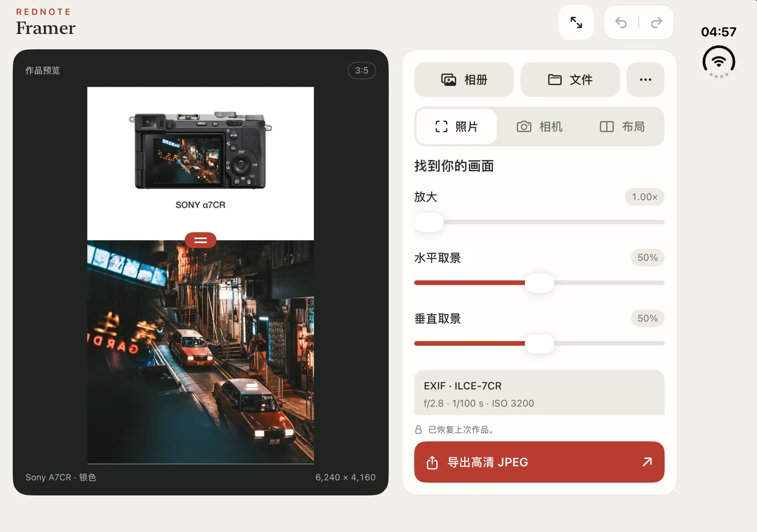Click the neon street photo in the preview
The height and width of the screenshot is (532, 757).
[200, 352]
